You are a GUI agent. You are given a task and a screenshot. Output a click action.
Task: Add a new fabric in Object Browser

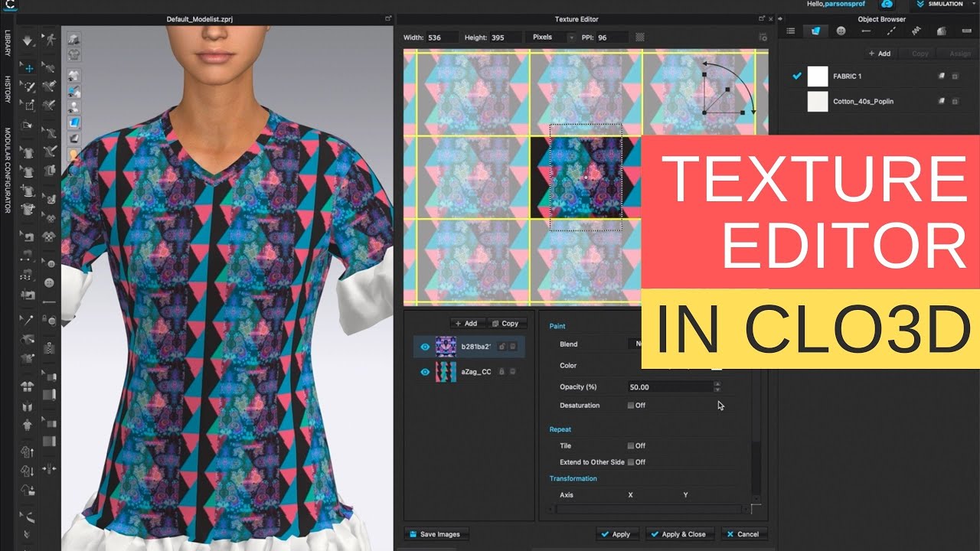point(880,54)
